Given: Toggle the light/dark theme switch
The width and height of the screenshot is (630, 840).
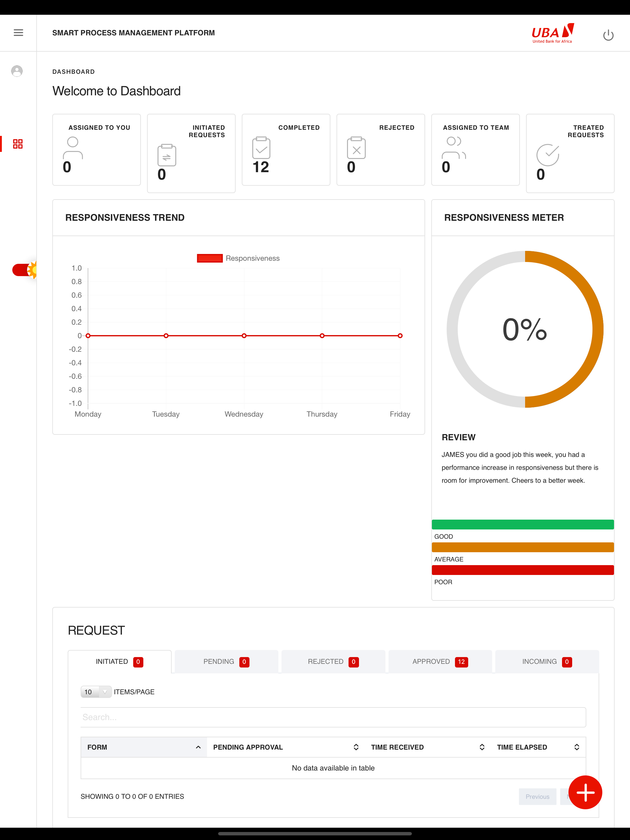Looking at the screenshot, I should [24, 270].
